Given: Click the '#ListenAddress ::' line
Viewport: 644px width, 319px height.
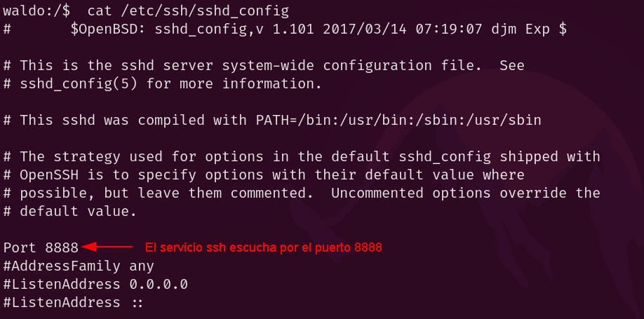Looking at the screenshot, I should (x=73, y=303).
